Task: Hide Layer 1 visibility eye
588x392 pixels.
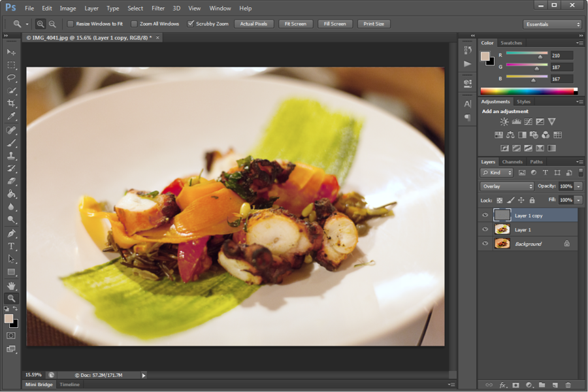Action: [x=485, y=229]
